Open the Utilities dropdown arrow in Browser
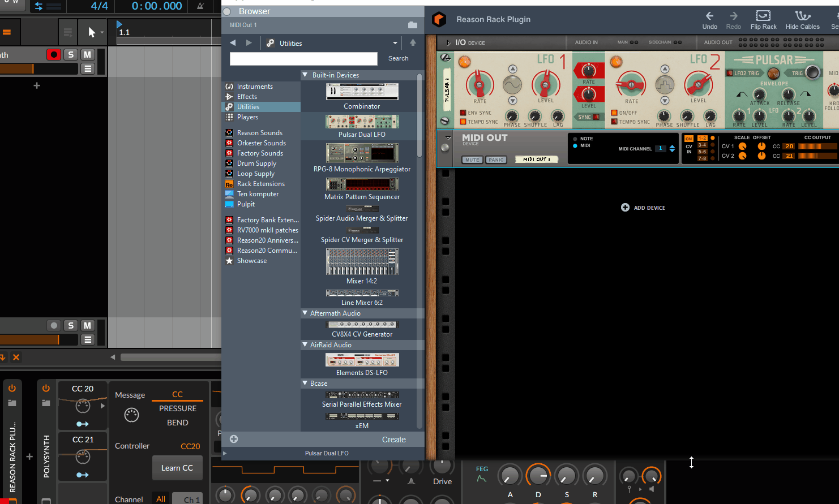The height and width of the screenshot is (504, 839). pyautogui.click(x=395, y=43)
